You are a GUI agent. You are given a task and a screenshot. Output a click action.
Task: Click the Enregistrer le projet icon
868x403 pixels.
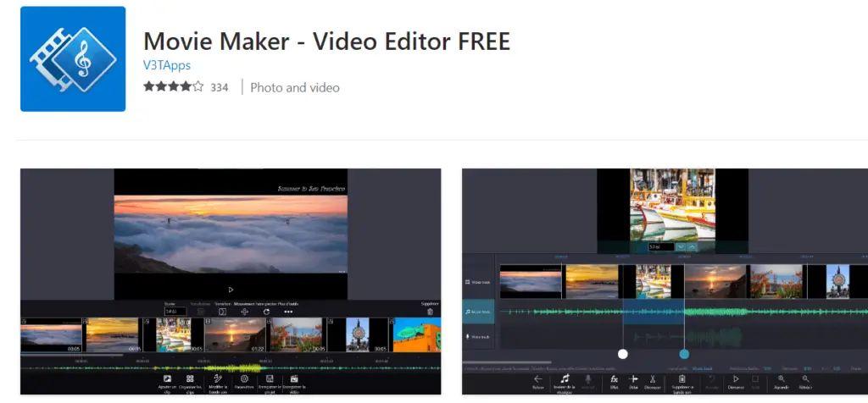click(x=270, y=379)
